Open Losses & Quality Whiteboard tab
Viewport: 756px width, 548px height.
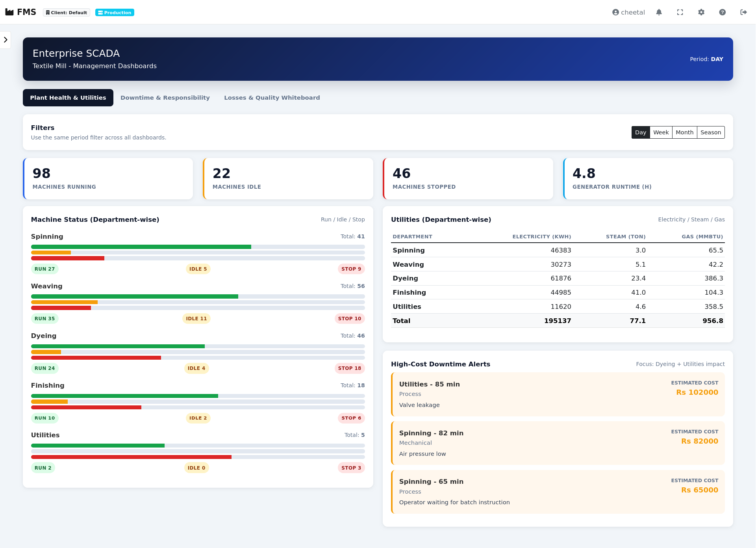click(272, 97)
